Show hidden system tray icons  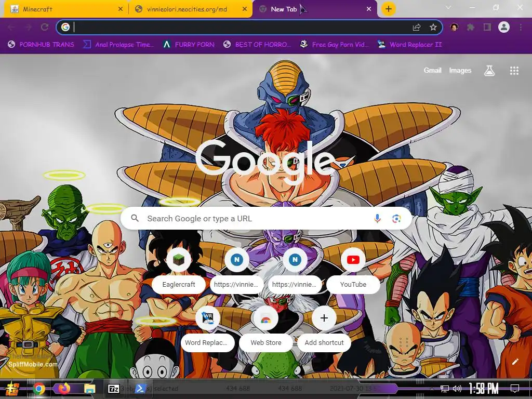tap(432, 389)
